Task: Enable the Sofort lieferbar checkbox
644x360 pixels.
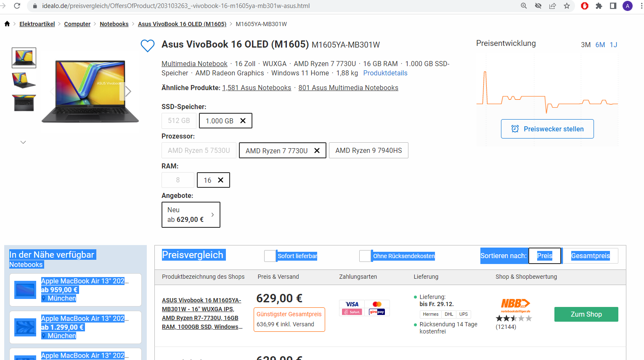Action: pos(270,256)
